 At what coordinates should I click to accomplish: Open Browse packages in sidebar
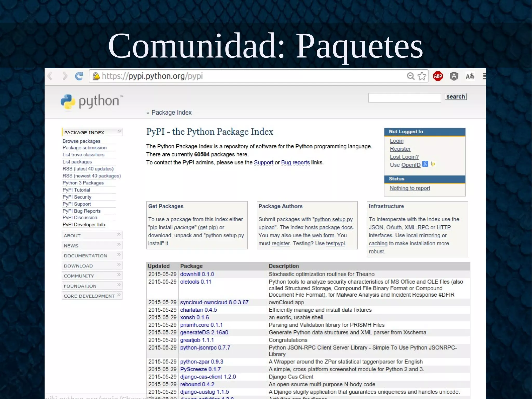(81, 141)
